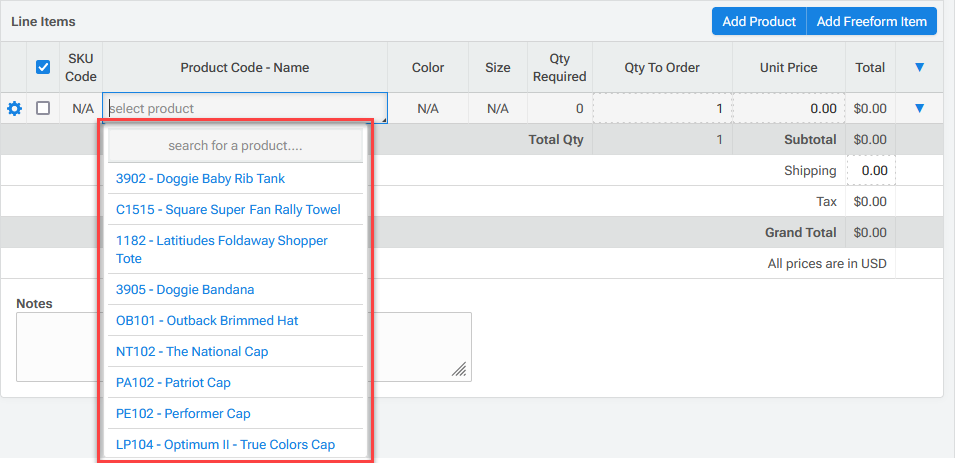Click the search for a product field

[235, 146]
